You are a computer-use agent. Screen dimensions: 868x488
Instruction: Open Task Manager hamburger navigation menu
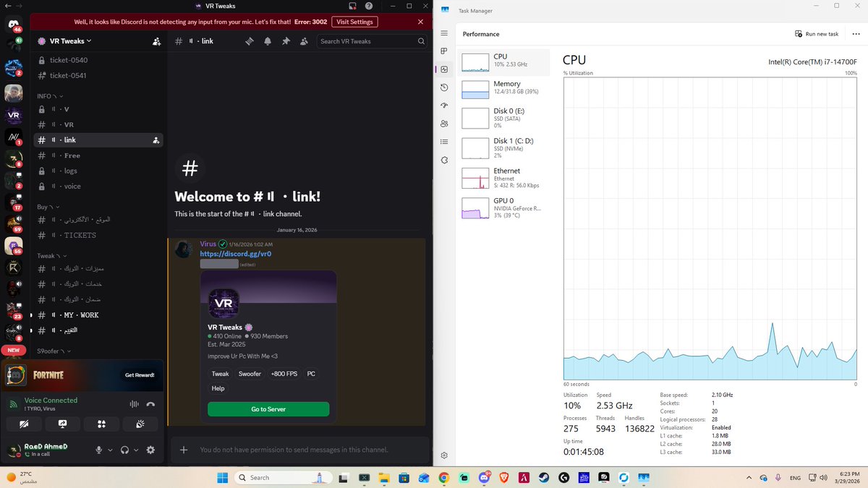[x=444, y=33]
